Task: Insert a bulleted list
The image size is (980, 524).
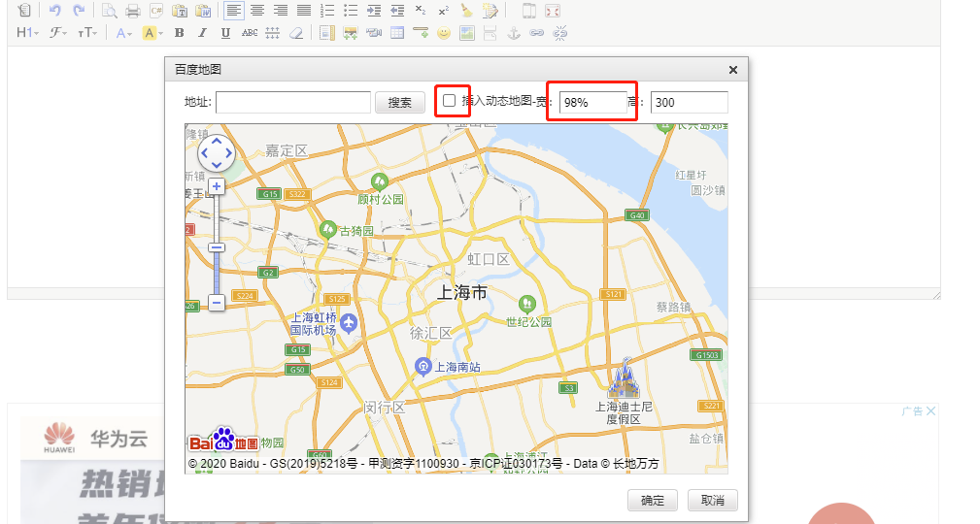Action: click(x=351, y=10)
